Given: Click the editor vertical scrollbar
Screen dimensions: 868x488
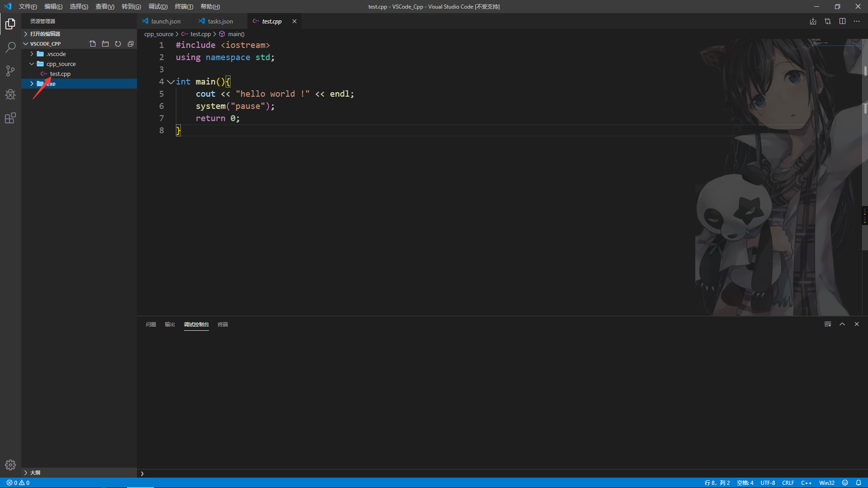Looking at the screenshot, I should 865,145.
